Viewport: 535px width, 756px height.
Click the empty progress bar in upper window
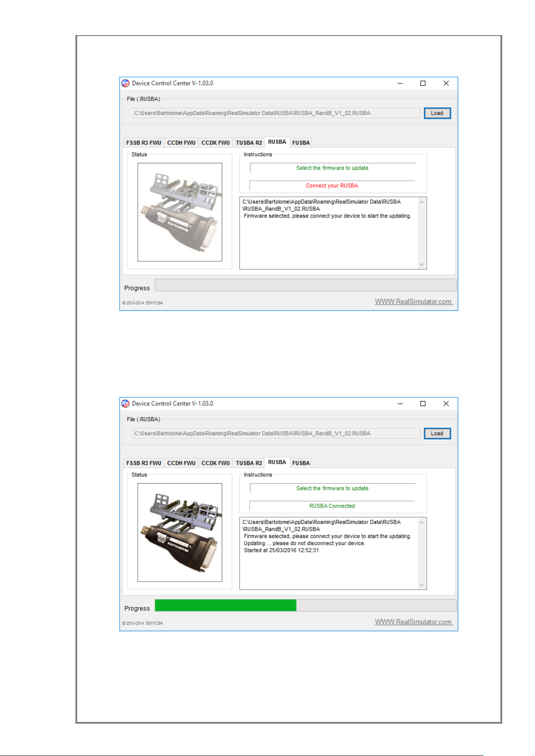[x=305, y=285]
